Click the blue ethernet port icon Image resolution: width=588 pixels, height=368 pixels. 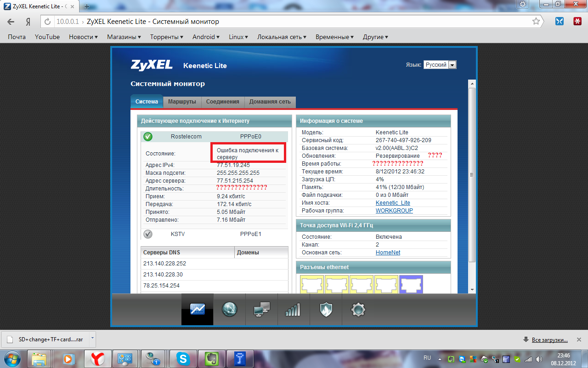tap(411, 285)
